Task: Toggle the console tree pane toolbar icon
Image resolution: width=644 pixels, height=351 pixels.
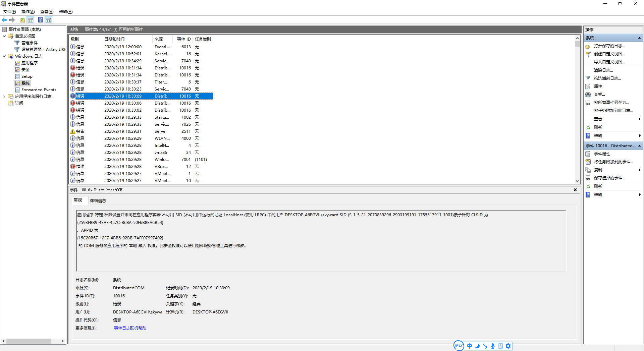Action: coord(31,20)
